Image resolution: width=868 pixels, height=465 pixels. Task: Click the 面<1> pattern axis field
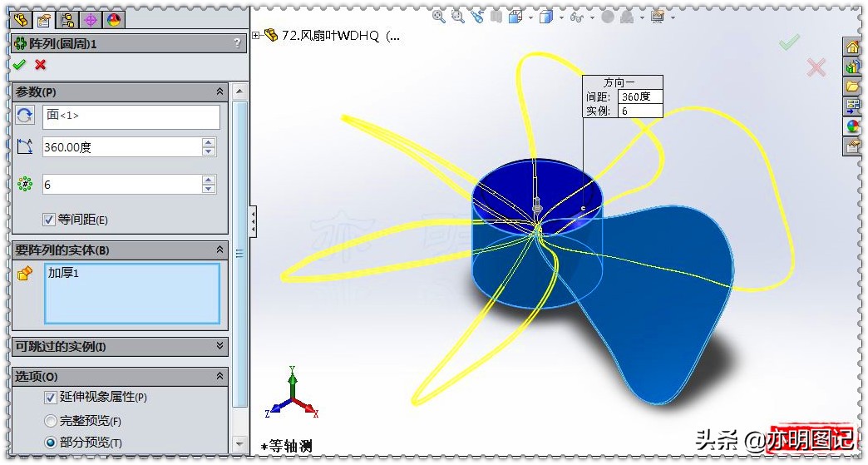point(131,116)
